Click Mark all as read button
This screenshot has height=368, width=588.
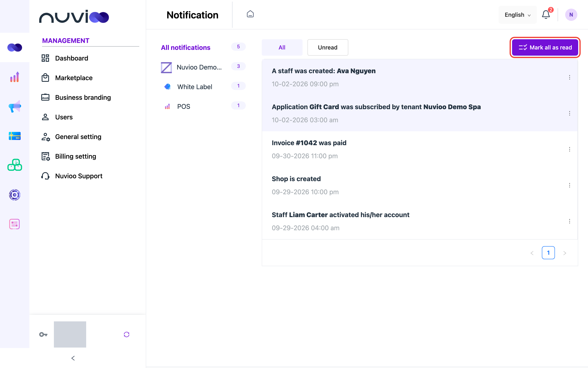click(x=545, y=47)
